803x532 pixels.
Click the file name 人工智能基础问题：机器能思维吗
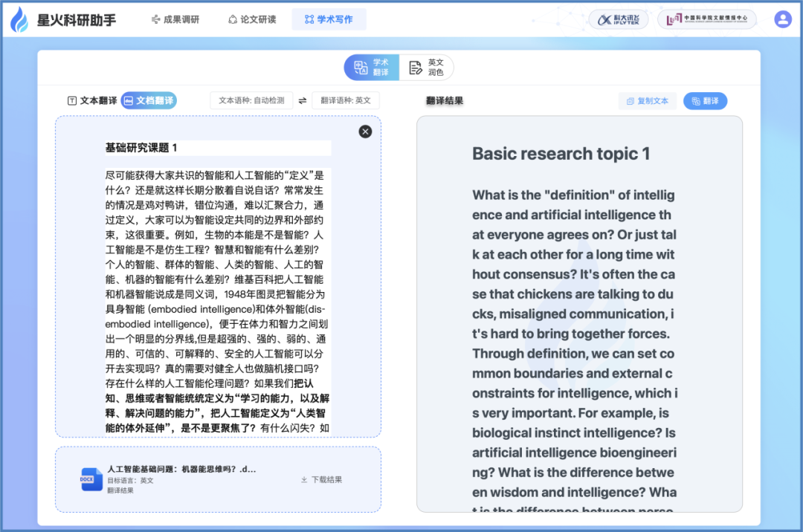click(x=181, y=469)
